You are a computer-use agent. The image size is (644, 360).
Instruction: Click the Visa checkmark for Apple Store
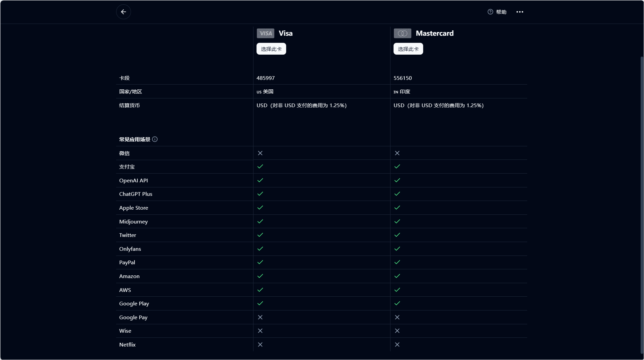(x=260, y=208)
